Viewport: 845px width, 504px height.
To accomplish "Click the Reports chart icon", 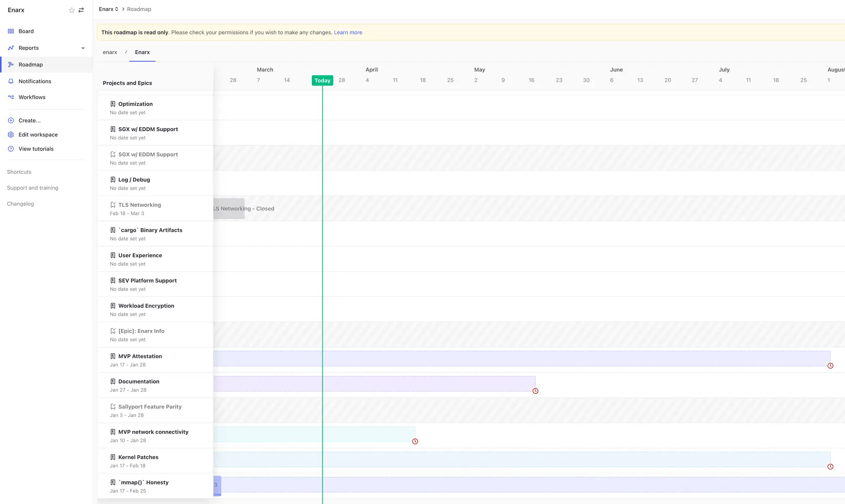I will pos(11,48).
